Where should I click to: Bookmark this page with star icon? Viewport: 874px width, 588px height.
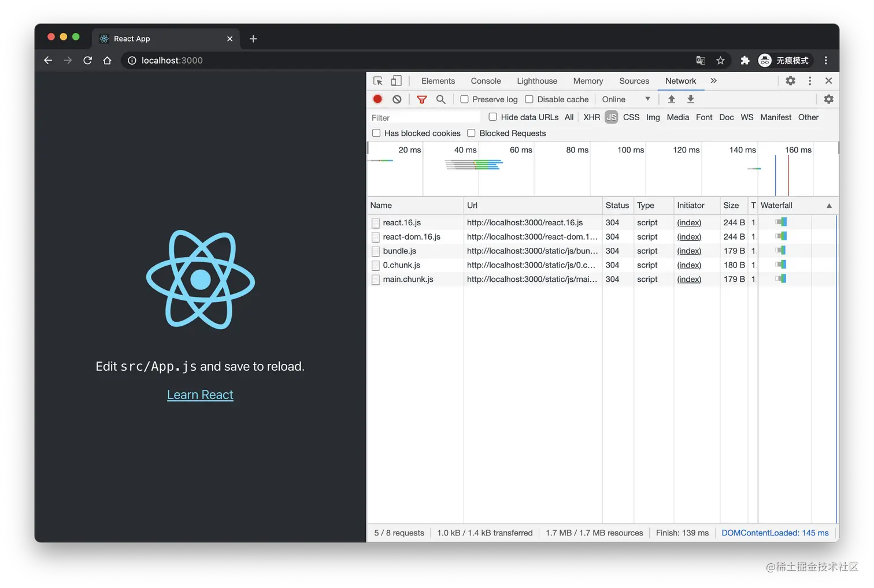pos(720,60)
